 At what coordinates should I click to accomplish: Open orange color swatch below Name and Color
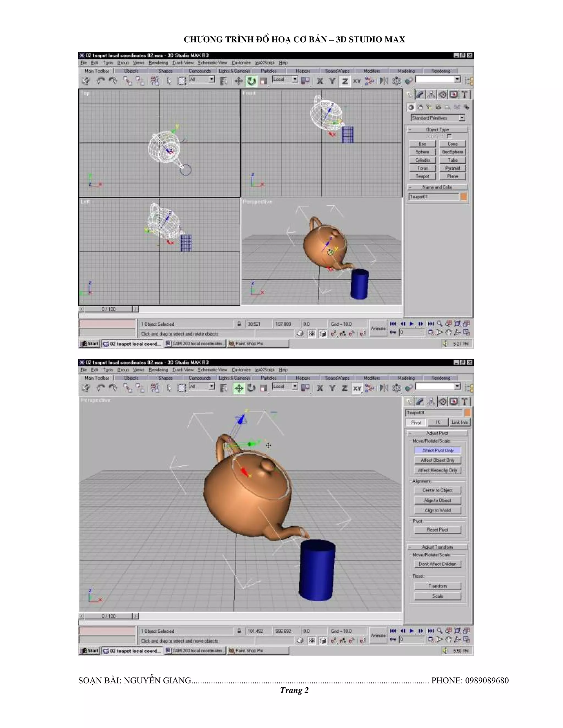click(463, 197)
